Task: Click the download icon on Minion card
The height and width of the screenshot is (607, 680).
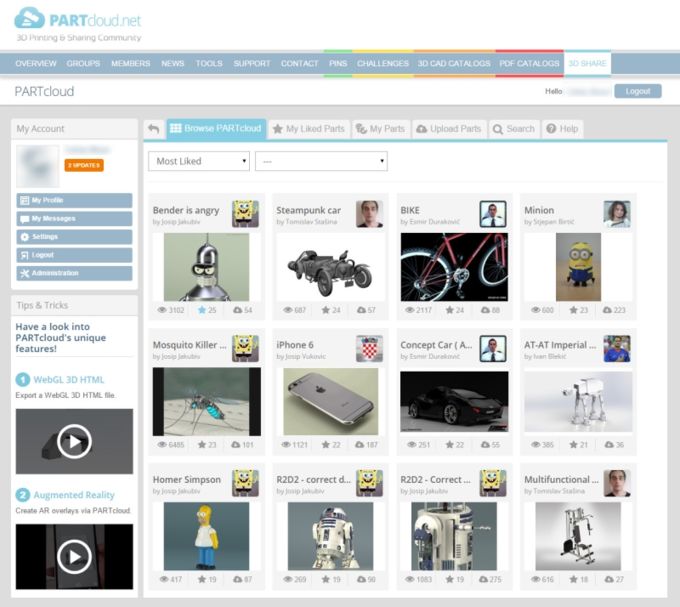Action: [607, 310]
